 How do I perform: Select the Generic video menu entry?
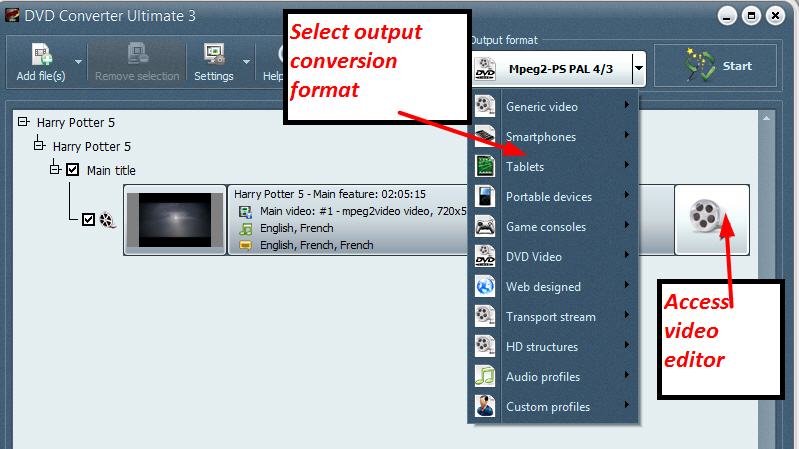point(553,107)
